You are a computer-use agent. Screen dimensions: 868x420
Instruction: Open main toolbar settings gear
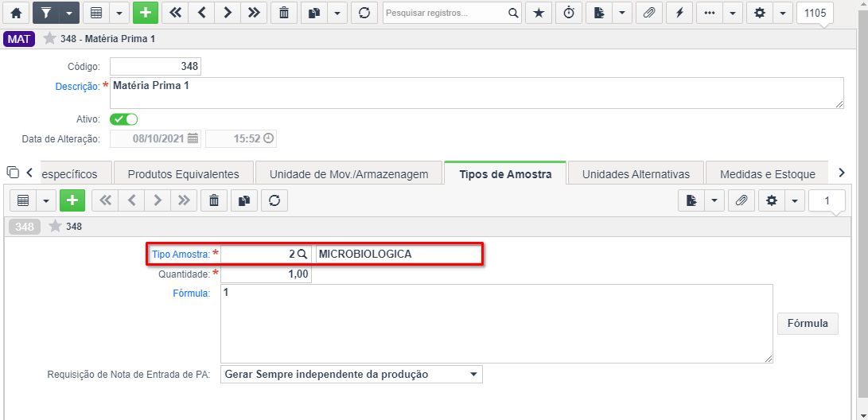760,14
